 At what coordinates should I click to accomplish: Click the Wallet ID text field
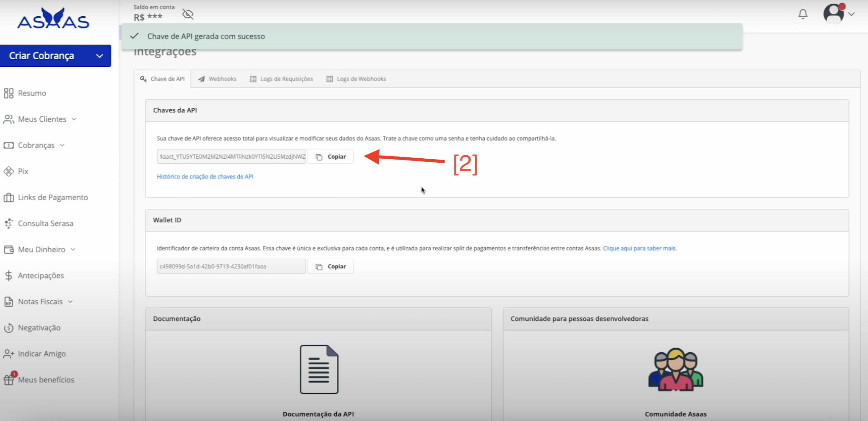(231, 266)
